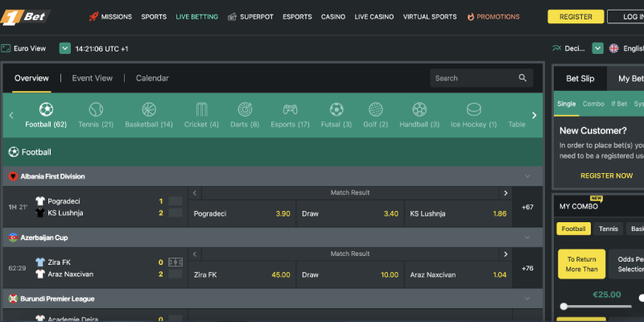Switch to the Bet Slip tab
This screenshot has height=322, width=644.
(x=580, y=78)
